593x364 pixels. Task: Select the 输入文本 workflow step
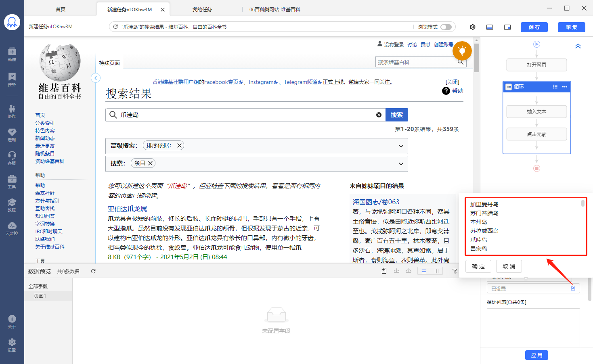(x=536, y=112)
